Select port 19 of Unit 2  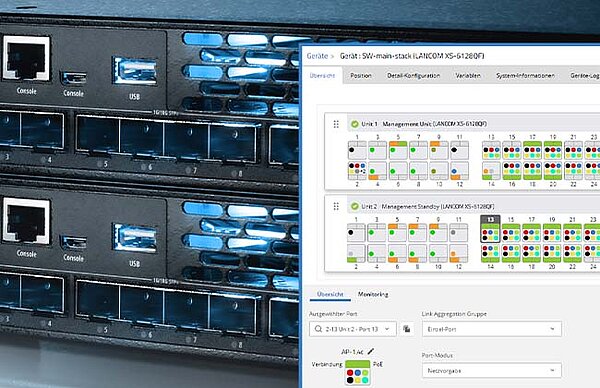click(x=552, y=233)
